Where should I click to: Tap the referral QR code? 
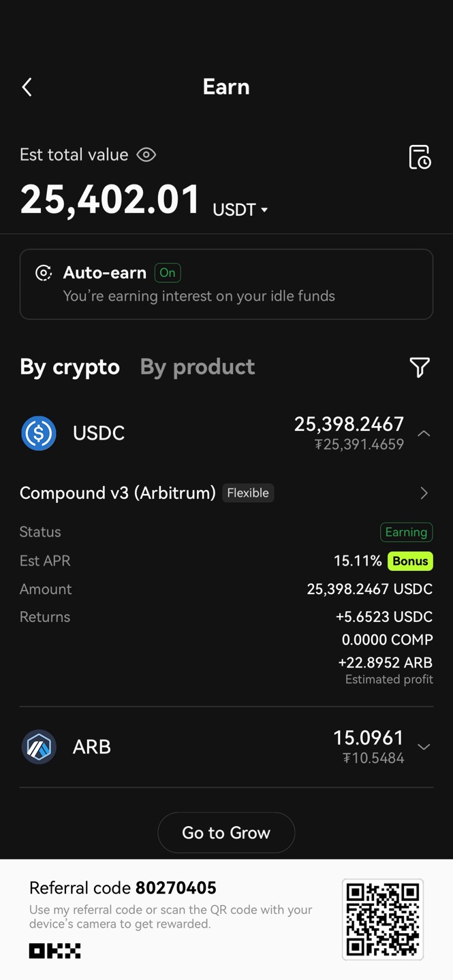(x=382, y=919)
